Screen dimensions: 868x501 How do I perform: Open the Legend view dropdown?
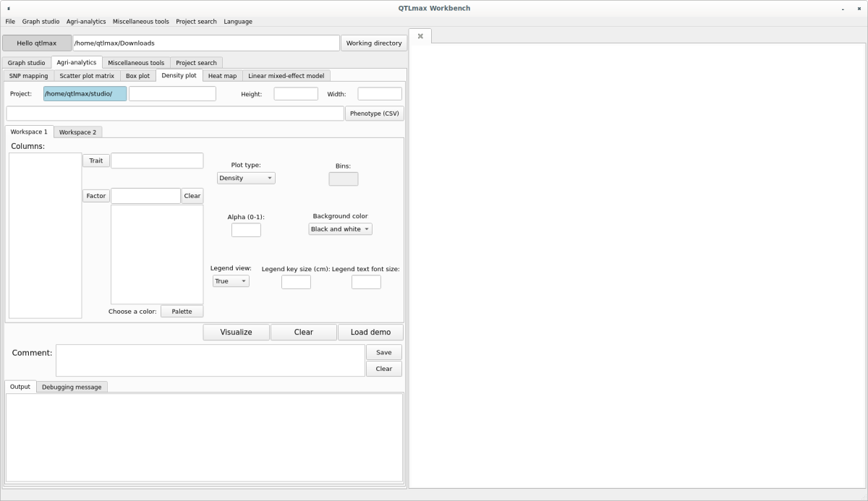[231, 281]
